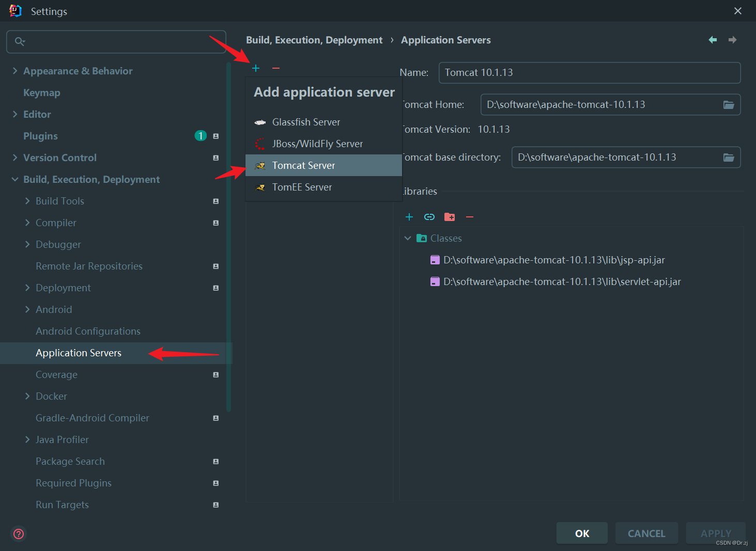Click the OK button
Screen dimensions: 756x551
coord(582,533)
